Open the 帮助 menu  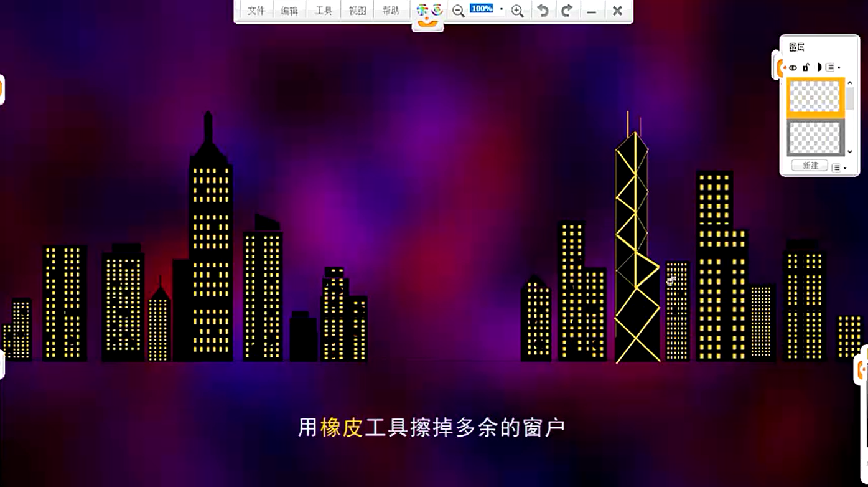tap(391, 11)
